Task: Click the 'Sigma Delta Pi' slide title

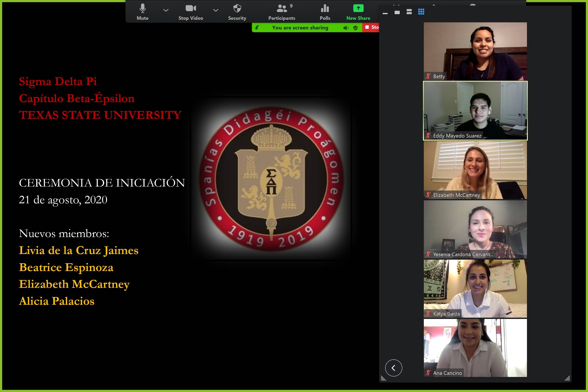Action: click(58, 81)
